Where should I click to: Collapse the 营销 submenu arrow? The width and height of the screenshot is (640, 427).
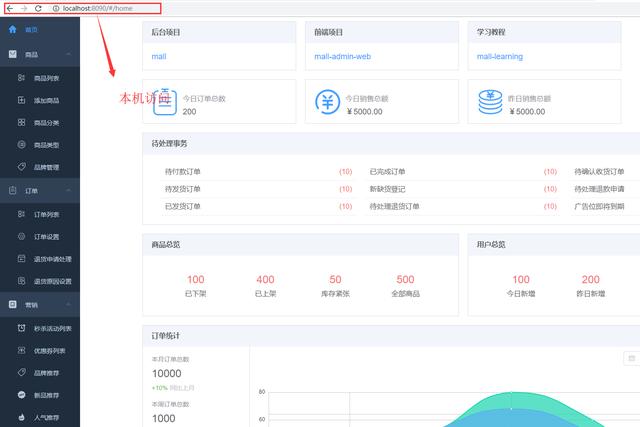[x=68, y=305]
